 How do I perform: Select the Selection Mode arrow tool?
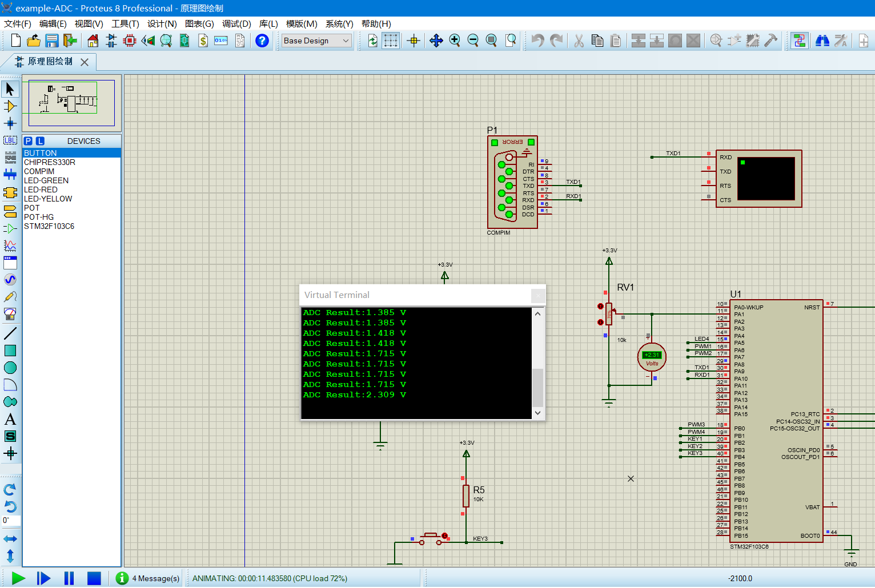[x=10, y=89]
